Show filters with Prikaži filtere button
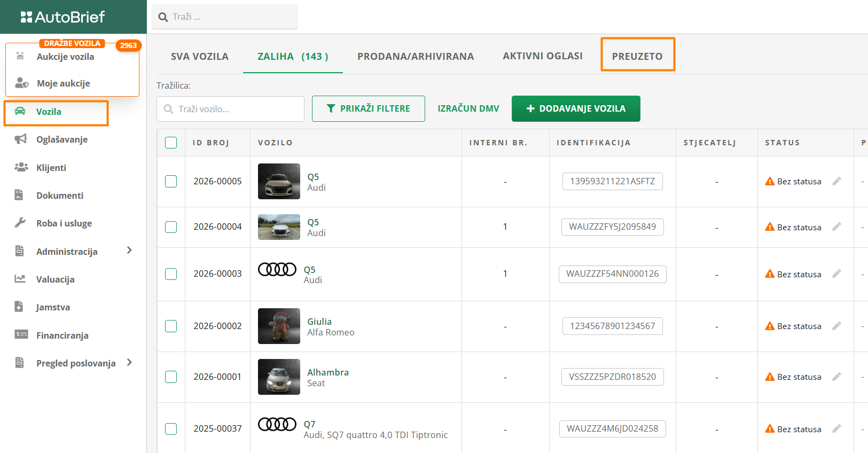Screen dimensions: 868x453 369,108
